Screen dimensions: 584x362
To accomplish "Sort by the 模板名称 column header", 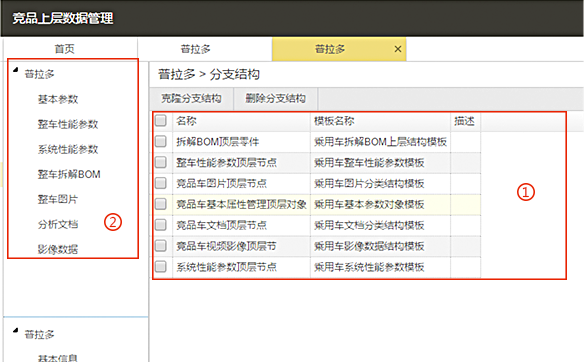I will point(380,121).
